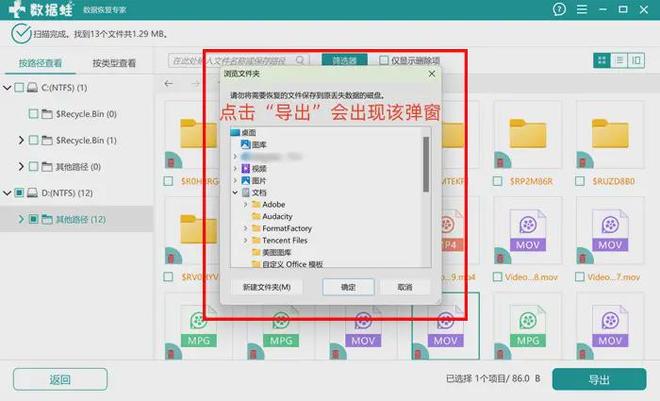Switch to 按类型查看 tab
660x401 pixels.
114,63
